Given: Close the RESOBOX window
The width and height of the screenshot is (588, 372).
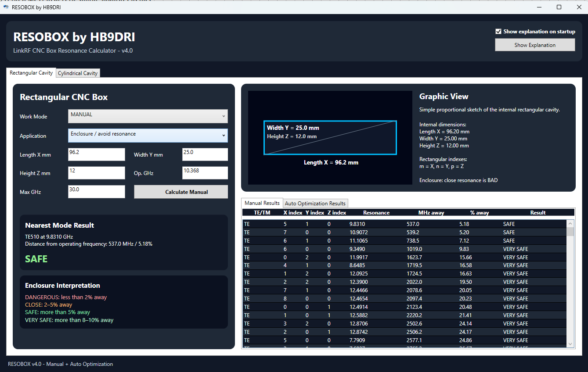Looking at the screenshot, I should pos(579,7).
